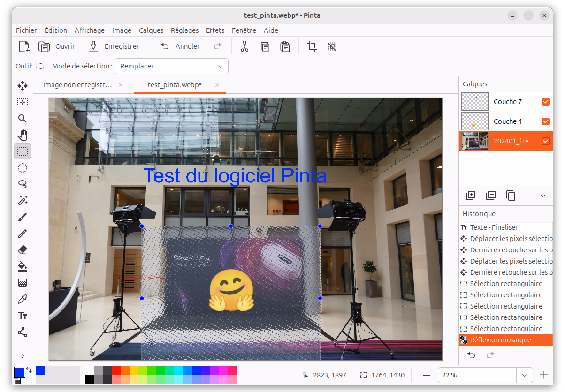
Task: Expand more layer actions chevron
Action: coord(543,196)
